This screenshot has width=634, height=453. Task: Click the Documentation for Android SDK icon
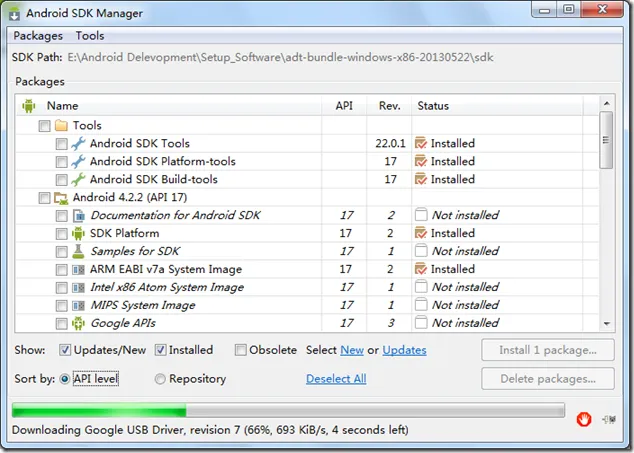[x=78, y=216]
